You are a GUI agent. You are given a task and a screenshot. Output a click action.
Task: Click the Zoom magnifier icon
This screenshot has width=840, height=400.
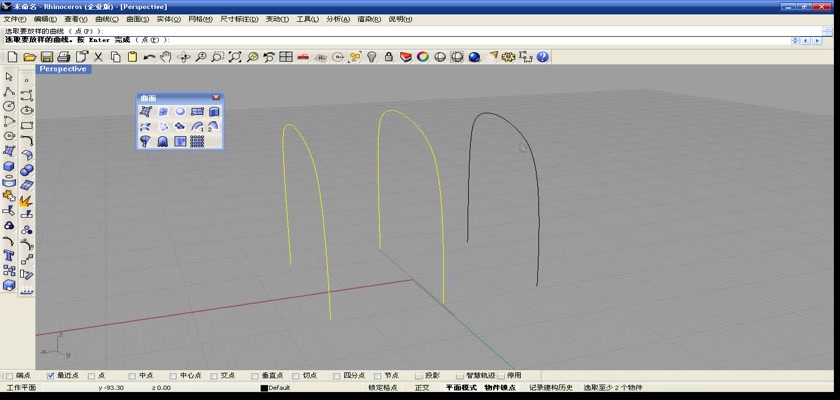201,57
